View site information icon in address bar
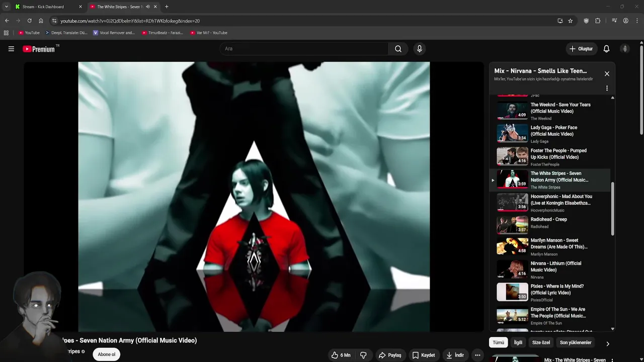The width and height of the screenshot is (644, 362). point(54,21)
